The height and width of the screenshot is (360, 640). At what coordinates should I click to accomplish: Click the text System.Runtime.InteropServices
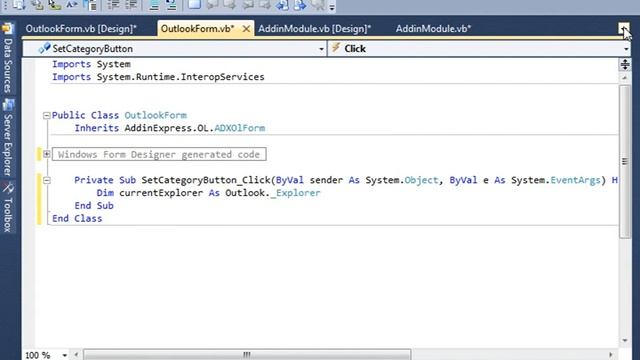pyautogui.click(x=180, y=77)
